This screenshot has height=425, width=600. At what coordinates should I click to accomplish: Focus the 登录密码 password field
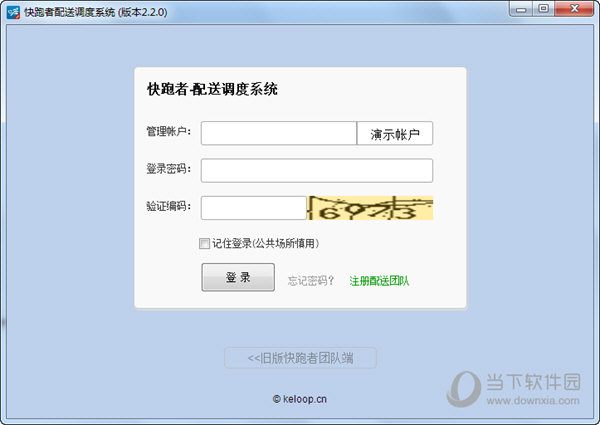[317, 171]
